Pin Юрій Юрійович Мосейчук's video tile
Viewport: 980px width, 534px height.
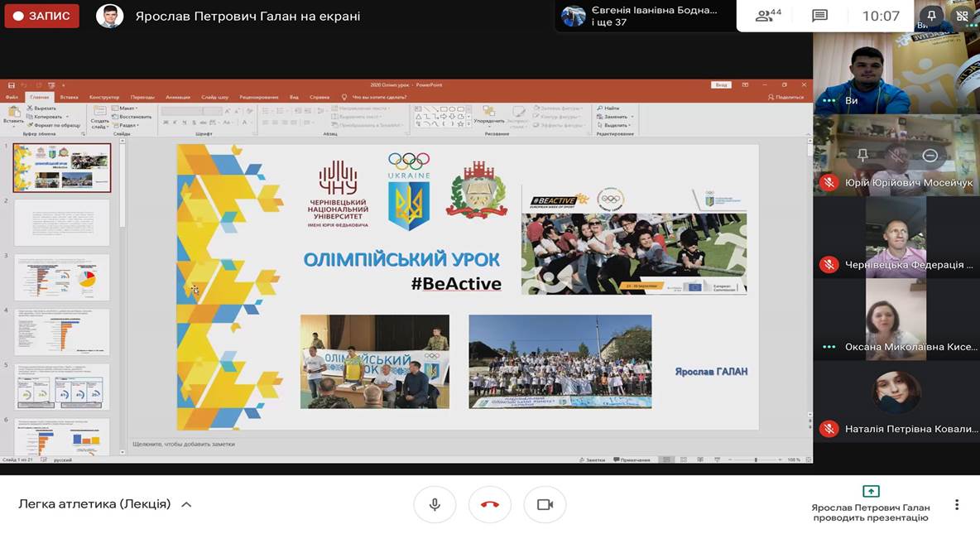(862, 155)
